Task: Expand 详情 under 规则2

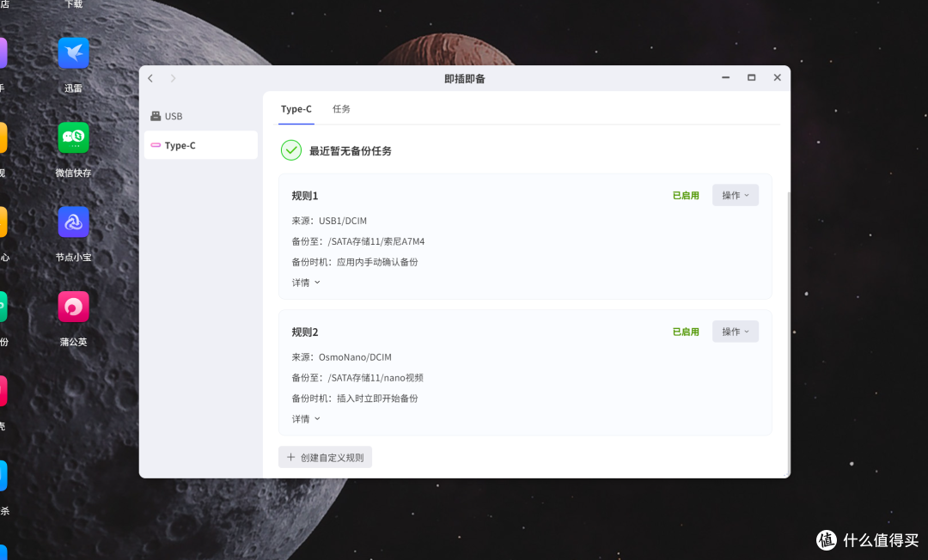Action: pos(305,418)
